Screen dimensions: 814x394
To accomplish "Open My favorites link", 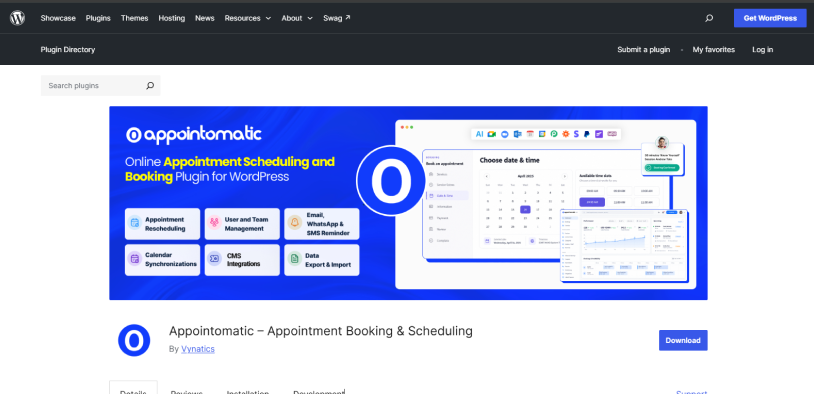I will (714, 50).
